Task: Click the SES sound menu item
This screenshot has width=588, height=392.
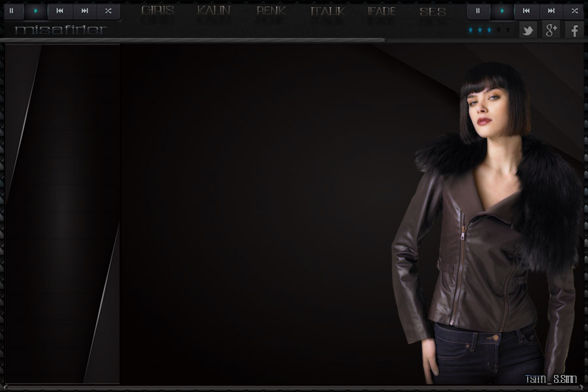Action: tap(433, 11)
